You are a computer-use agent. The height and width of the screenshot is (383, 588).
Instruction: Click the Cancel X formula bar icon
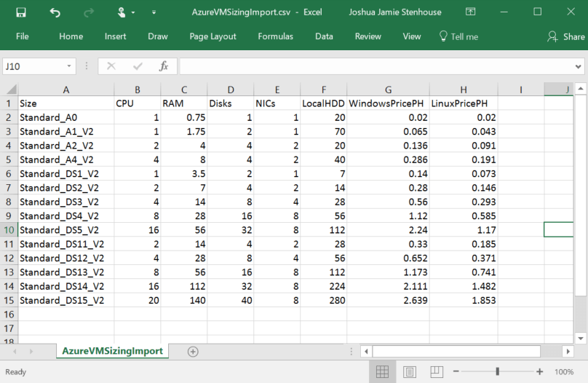[111, 66]
